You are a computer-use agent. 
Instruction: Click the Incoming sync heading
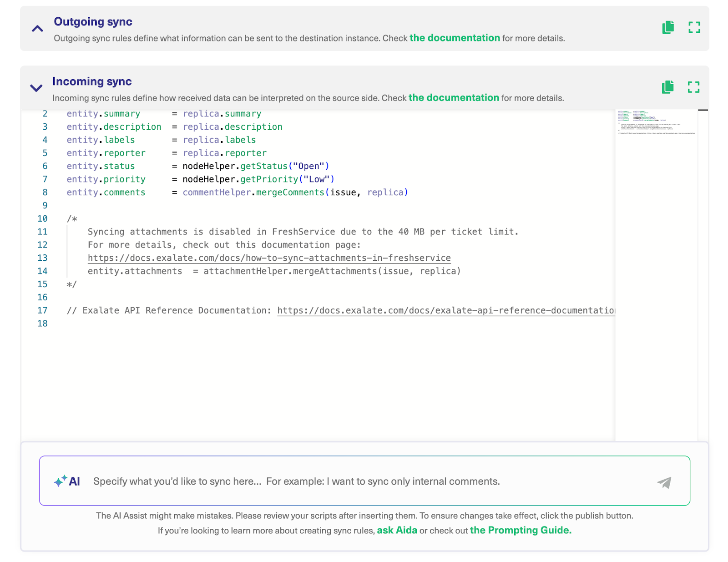[x=92, y=81]
